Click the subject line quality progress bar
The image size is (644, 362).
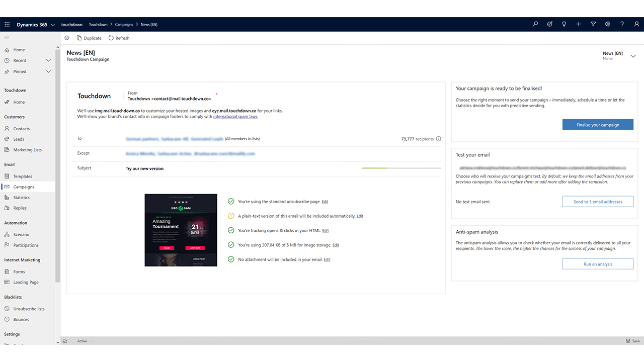401,168
